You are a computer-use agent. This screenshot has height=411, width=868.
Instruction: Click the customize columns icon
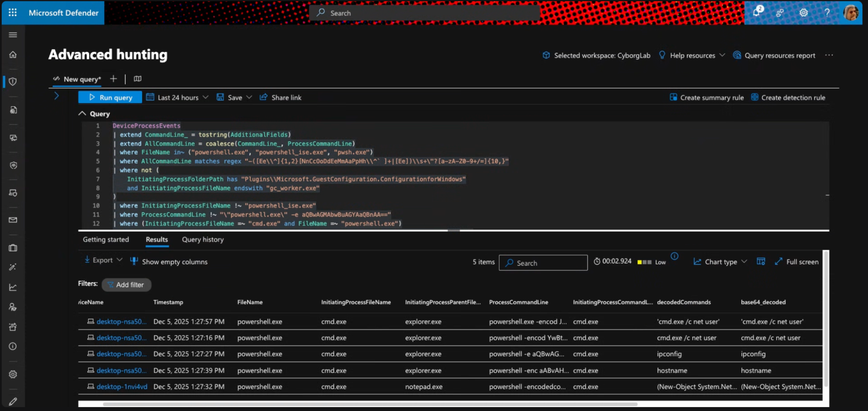point(761,261)
